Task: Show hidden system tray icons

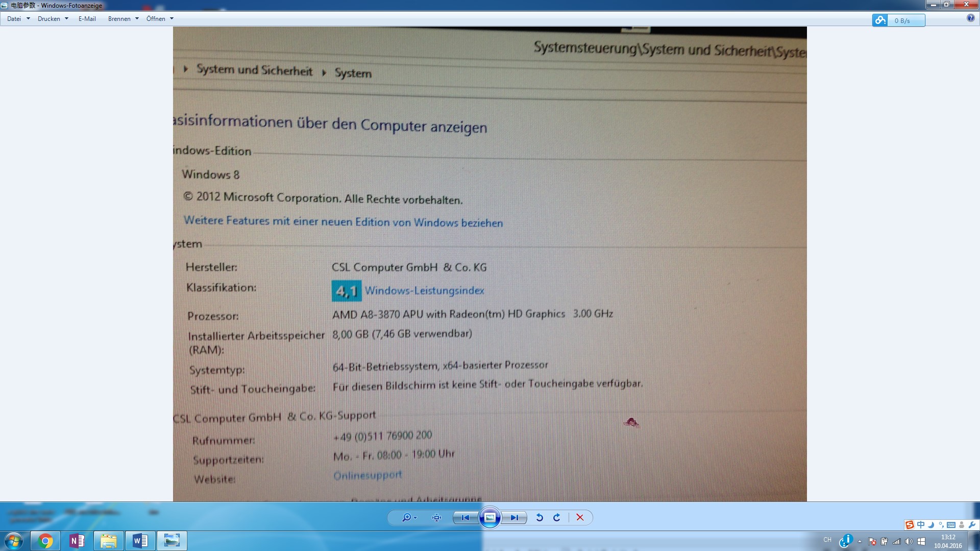Action: (x=860, y=541)
